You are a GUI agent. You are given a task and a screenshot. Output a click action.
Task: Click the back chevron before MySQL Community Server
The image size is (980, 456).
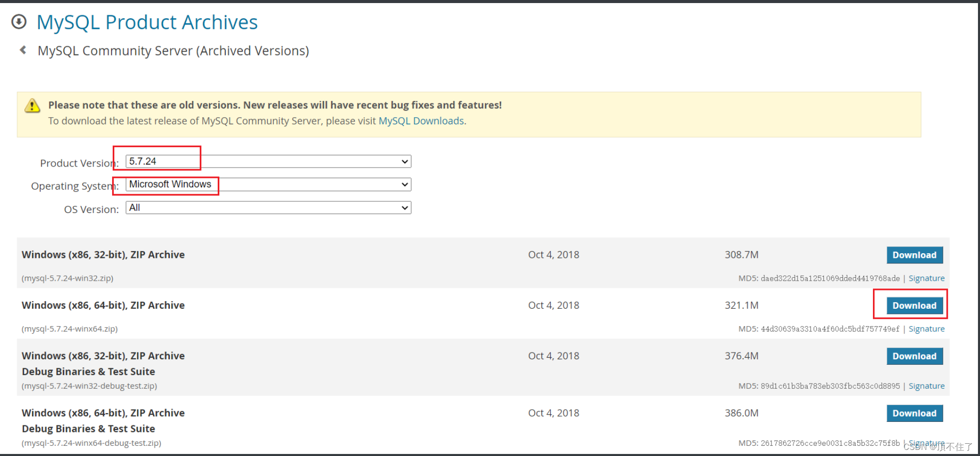pyautogui.click(x=23, y=50)
